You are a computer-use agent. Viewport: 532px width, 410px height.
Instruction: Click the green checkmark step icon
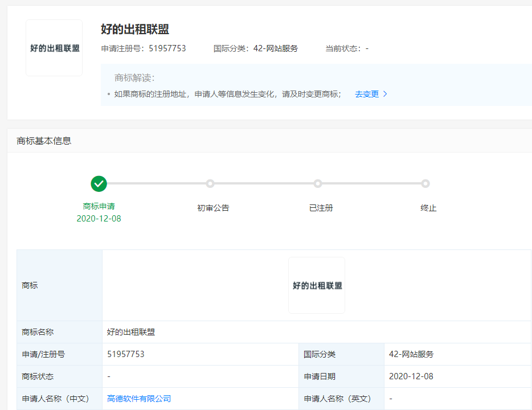[99, 183]
